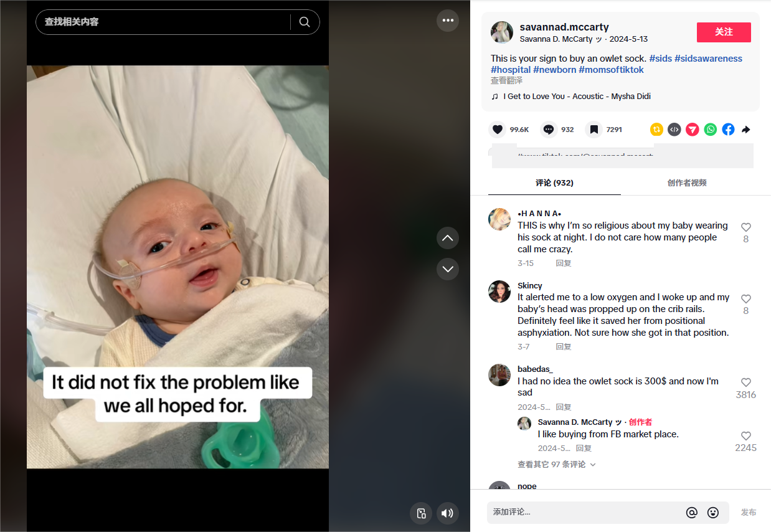771x532 pixels.
Task: Click the embed code icon
Action: [x=674, y=130]
